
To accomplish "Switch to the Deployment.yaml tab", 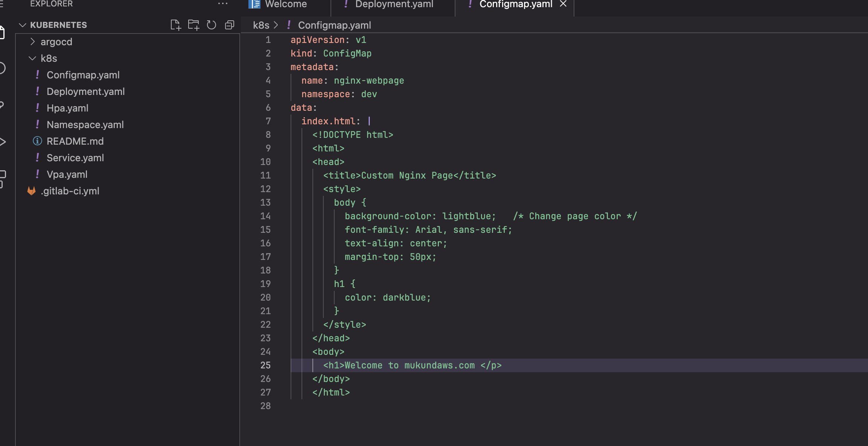I will (x=394, y=4).
